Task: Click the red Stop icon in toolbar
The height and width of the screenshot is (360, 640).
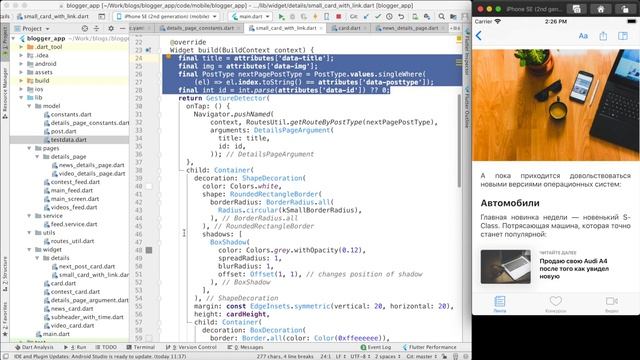Action: tap(338, 16)
